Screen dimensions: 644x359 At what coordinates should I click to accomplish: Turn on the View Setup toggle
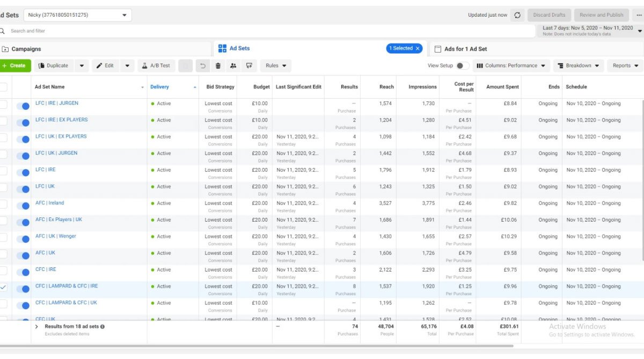point(462,66)
